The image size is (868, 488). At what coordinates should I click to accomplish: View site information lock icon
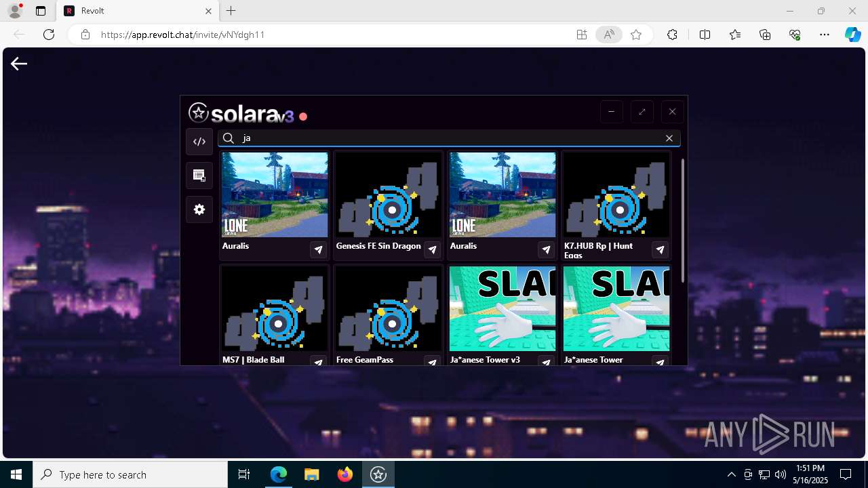click(85, 35)
